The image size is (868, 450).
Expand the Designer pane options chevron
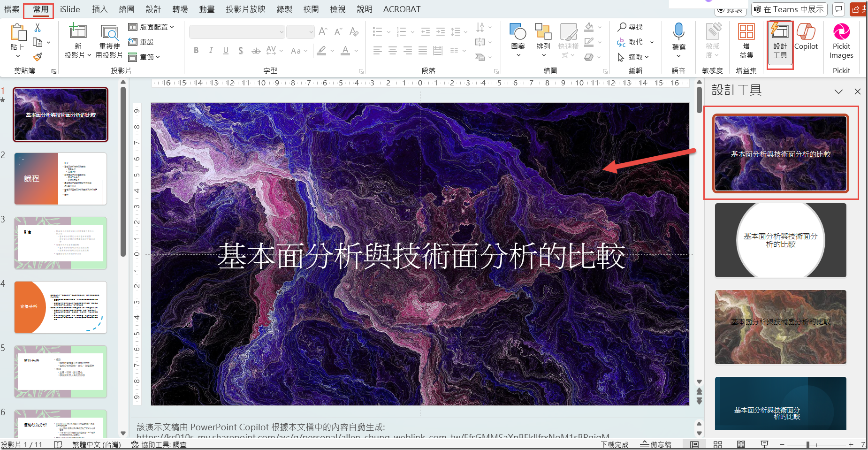(838, 92)
